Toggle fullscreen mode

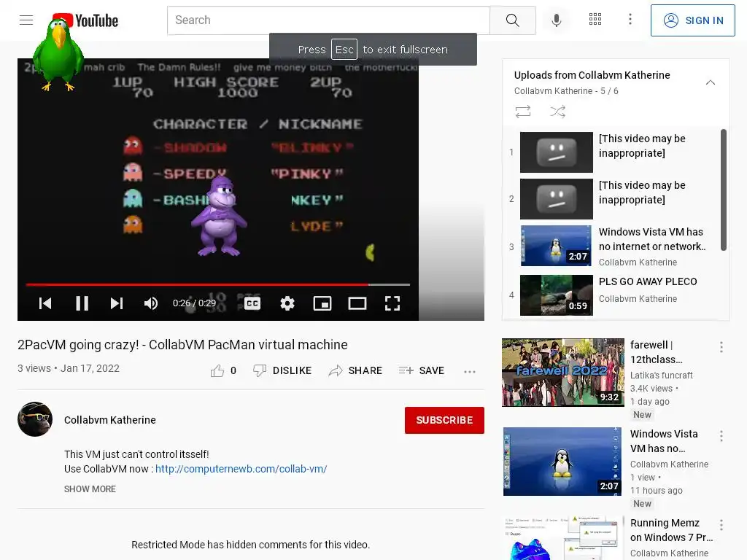click(392, 303)
